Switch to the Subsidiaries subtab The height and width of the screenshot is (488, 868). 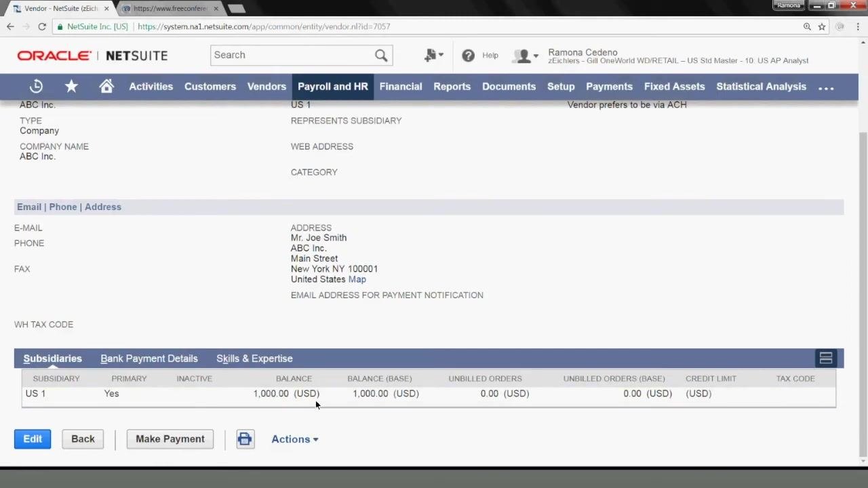tap(53, 359)
